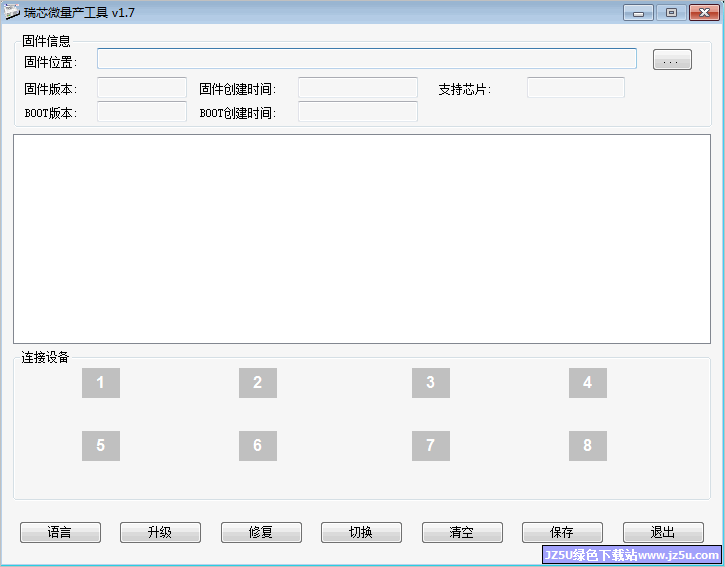
Task: Click the BOOT创建时间 field
Action: click(x=358, y=111)
